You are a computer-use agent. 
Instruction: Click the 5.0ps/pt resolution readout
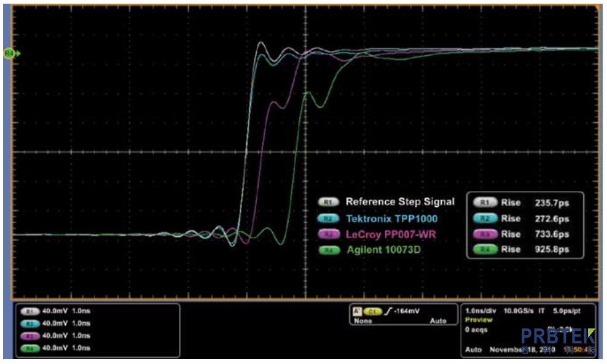pos(566,311)
